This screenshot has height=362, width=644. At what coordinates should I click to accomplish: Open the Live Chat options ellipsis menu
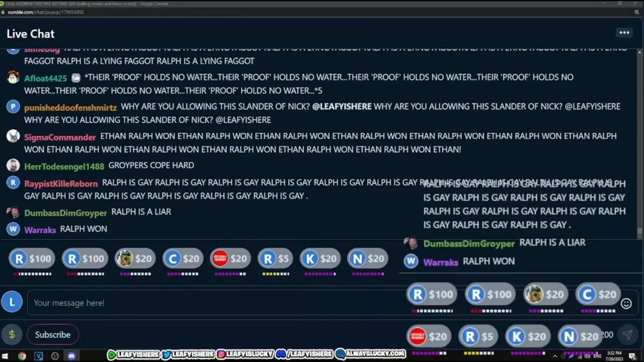(x=624, y=32)
